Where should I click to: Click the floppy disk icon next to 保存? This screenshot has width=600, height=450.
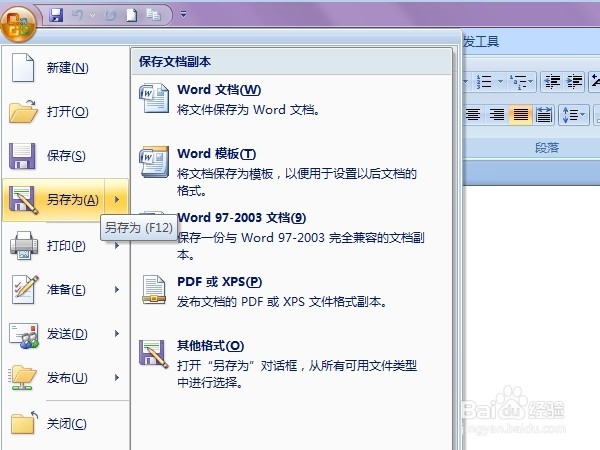click(22, 156)
